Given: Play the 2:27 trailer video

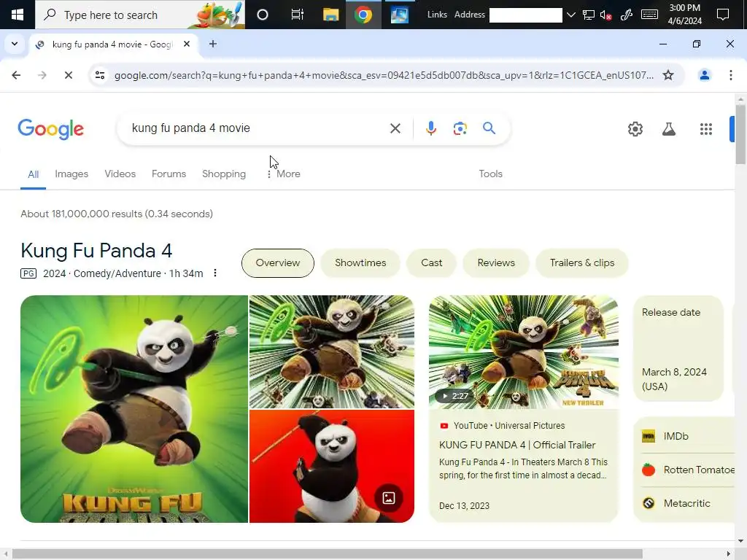Looking at the screenshot, I should tap(524, 351).
